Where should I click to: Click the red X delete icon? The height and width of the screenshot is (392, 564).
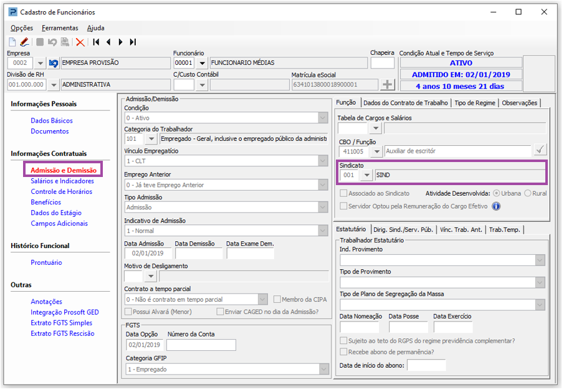click(x=80, y=42)
